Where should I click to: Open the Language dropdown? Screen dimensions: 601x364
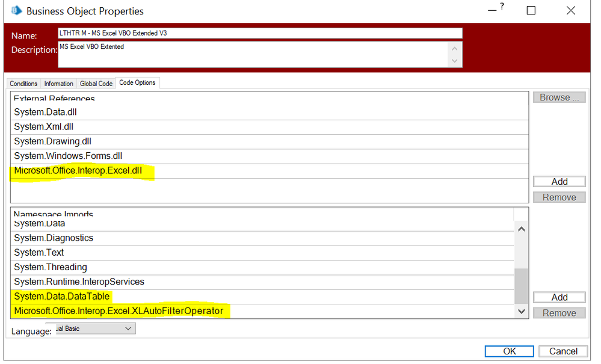click(91, 329)
